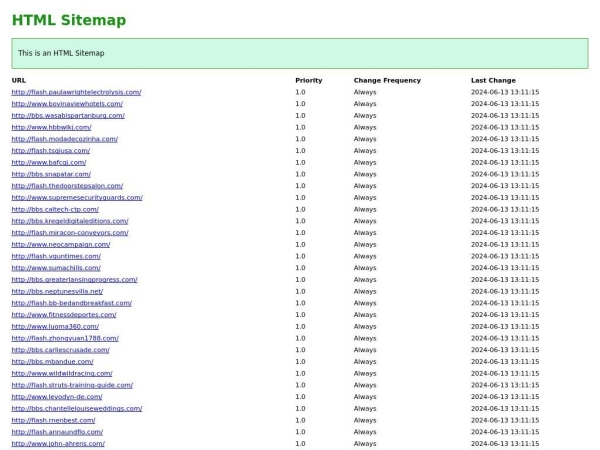The image size is (600, 450).
Task: Click the 'Priority' column header
Action: pos(309,80)
